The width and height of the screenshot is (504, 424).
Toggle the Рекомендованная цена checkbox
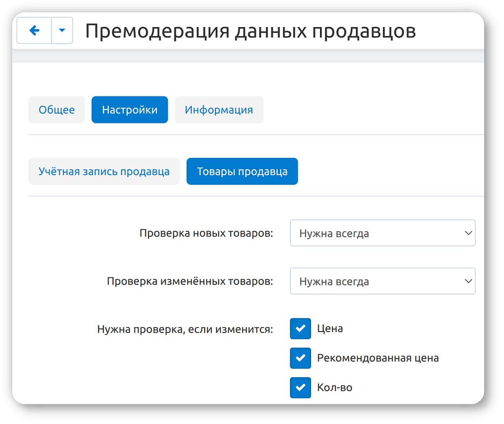pos(300,358)
